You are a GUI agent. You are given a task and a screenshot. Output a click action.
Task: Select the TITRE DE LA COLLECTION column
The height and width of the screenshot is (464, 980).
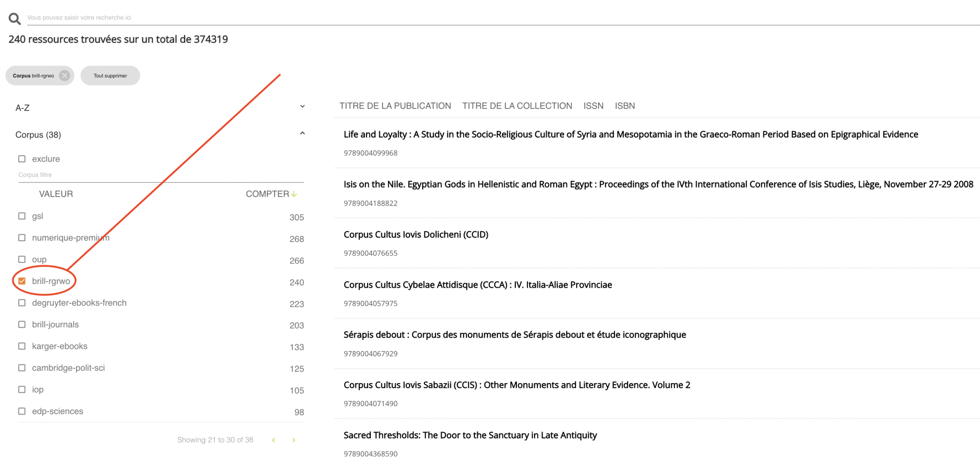[x=517, y=106]
